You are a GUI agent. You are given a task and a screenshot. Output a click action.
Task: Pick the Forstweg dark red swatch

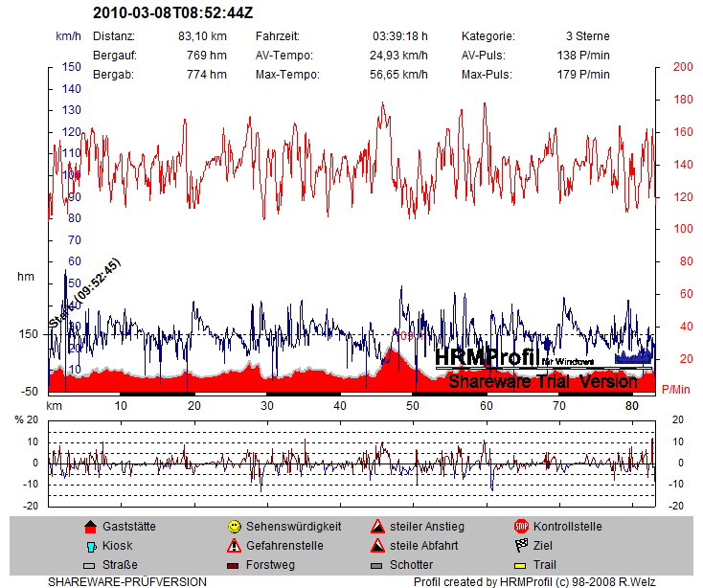(234, 565)
